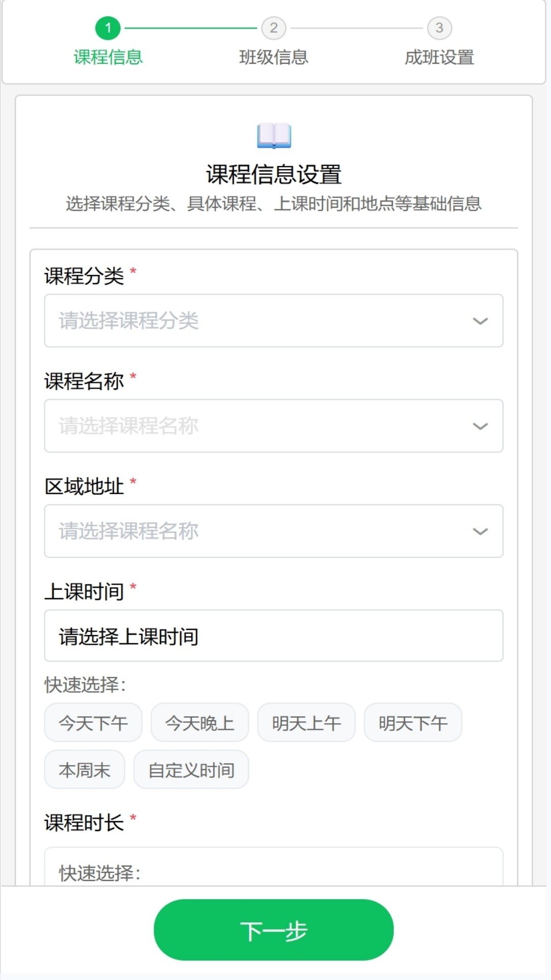Screen dimensions: 551x980
Task: Click the 区域地址 dropdown chevron
Action: [480, 531]
